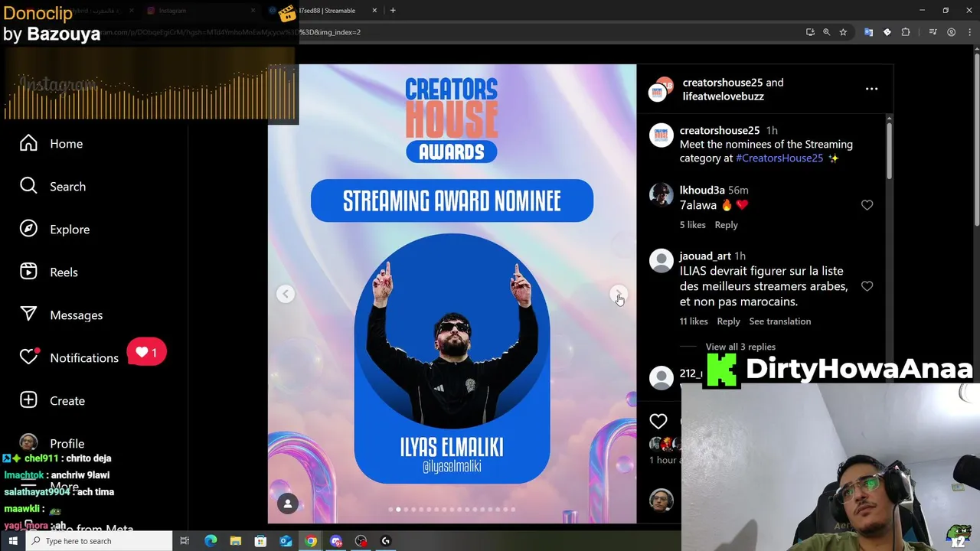Image resolution: width=980 pixels, height=551 pixels.
Task: Like jaouad_art's comment
Action: coord(867,286)
